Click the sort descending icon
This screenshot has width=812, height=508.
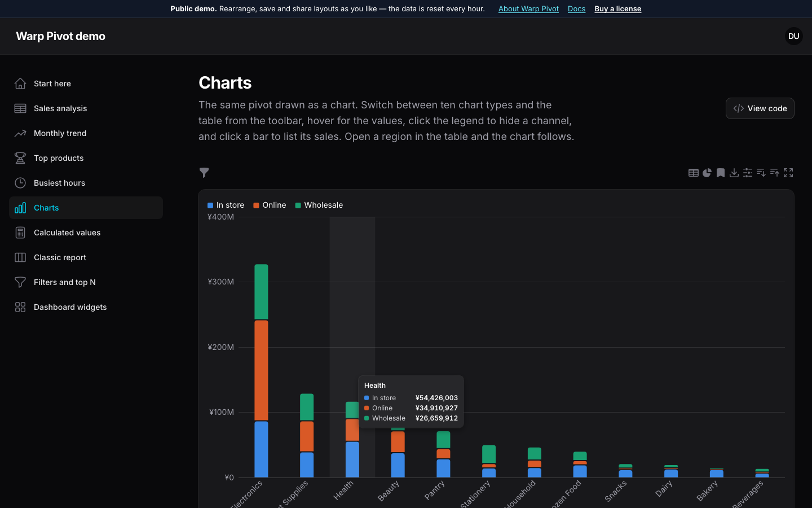coord(761,173)
